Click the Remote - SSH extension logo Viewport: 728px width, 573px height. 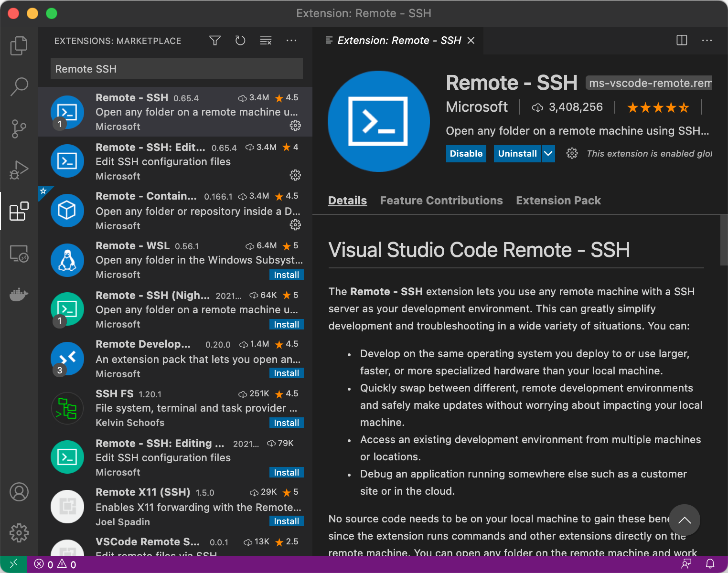coord(378,121)
